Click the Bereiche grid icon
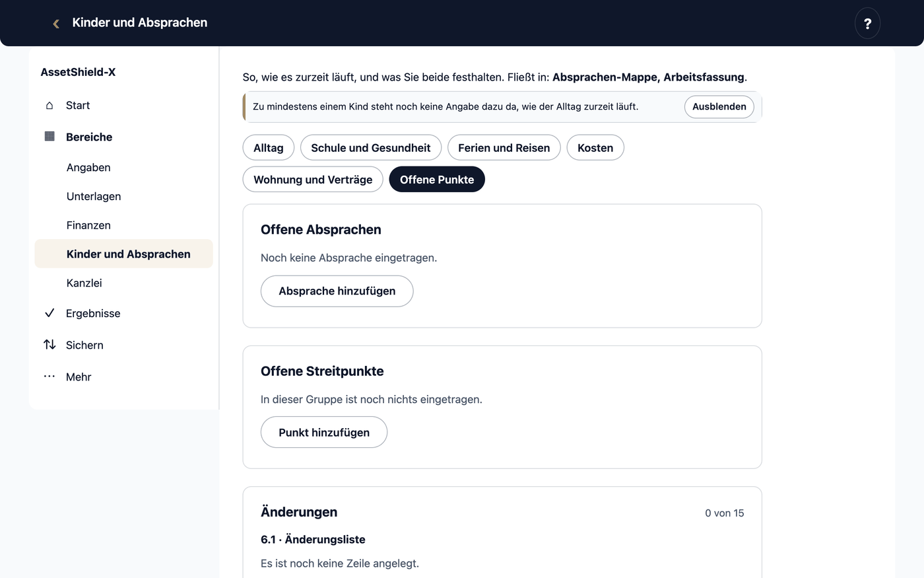924x578 pixels. point(49,137)
